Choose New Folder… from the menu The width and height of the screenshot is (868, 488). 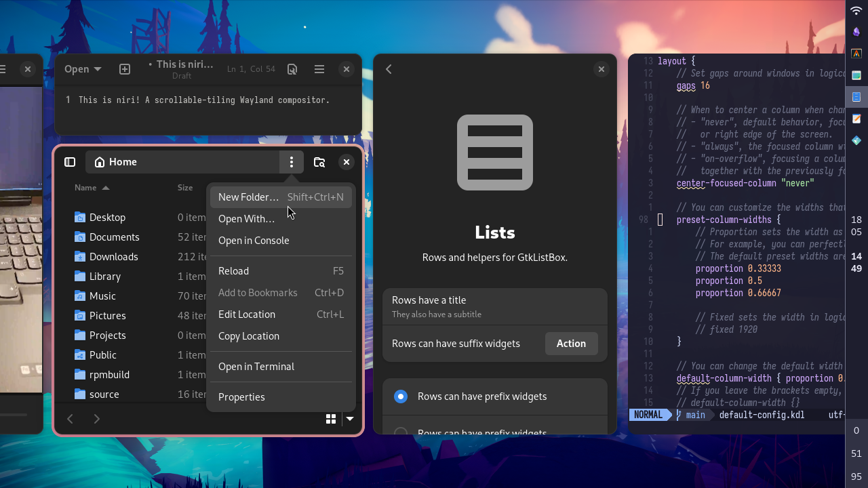pos(248,197)
